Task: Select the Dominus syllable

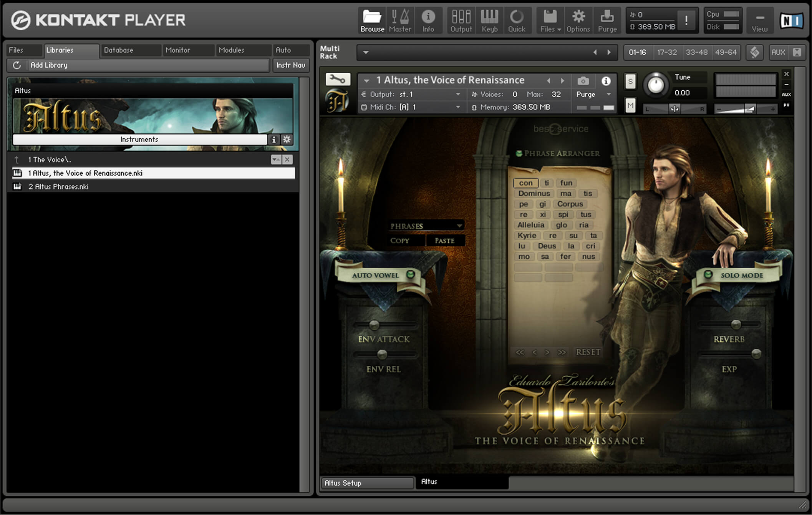Action: click(534, 193)
